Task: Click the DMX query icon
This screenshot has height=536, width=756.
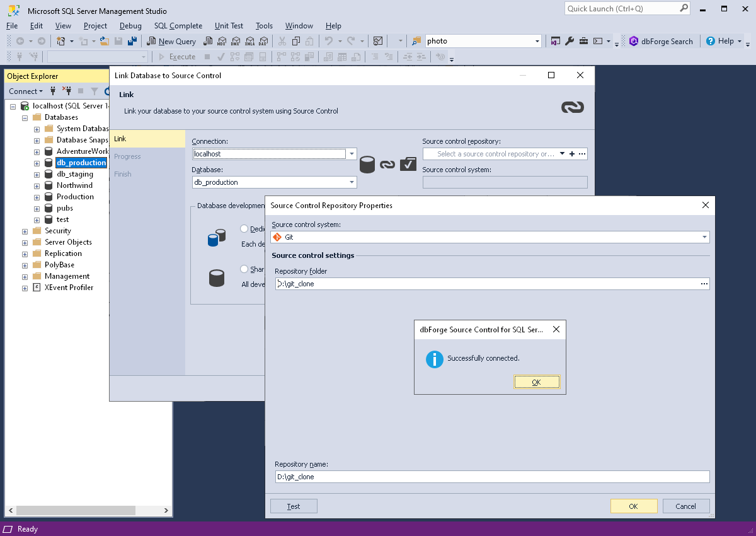Action: click(235, 41)
